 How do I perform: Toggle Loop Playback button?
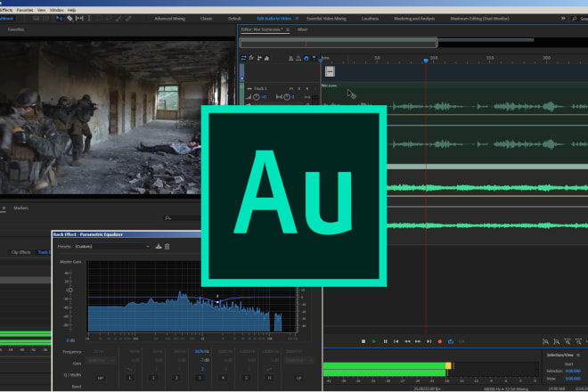click(x=451, y=341)
